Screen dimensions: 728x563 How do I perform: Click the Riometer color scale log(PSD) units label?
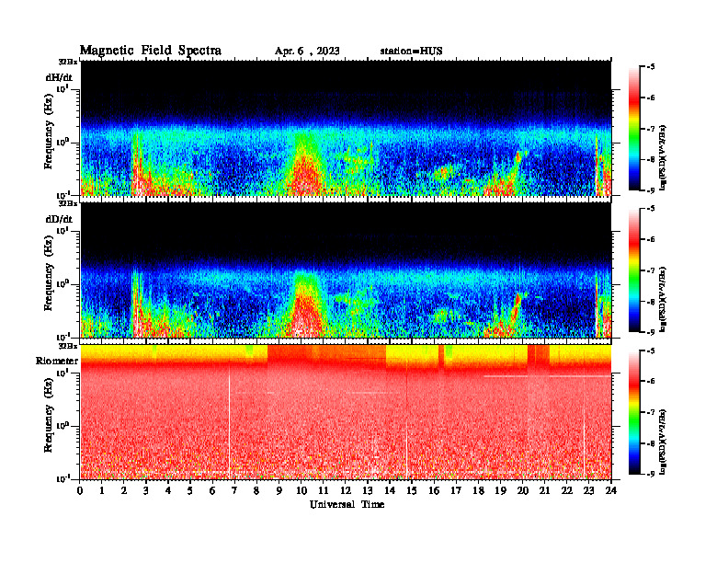[663, 442]
